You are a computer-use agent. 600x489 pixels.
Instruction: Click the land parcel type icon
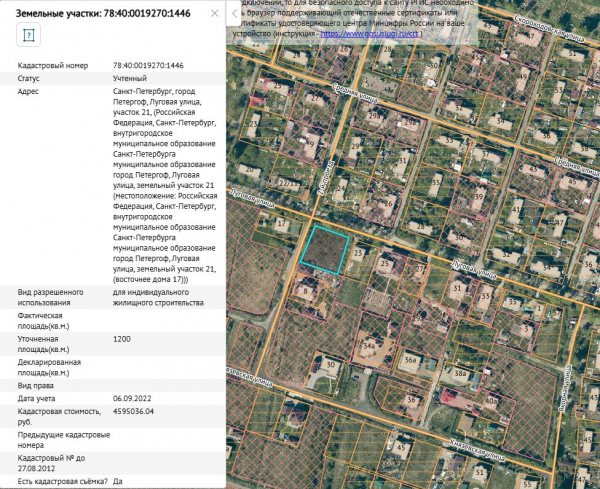pos(29,34)
